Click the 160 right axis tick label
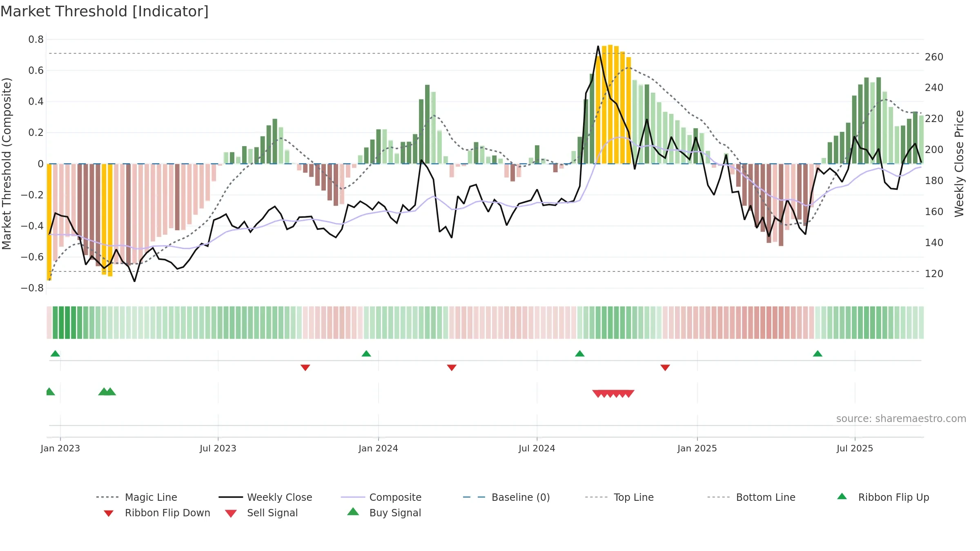 point(934,211)
